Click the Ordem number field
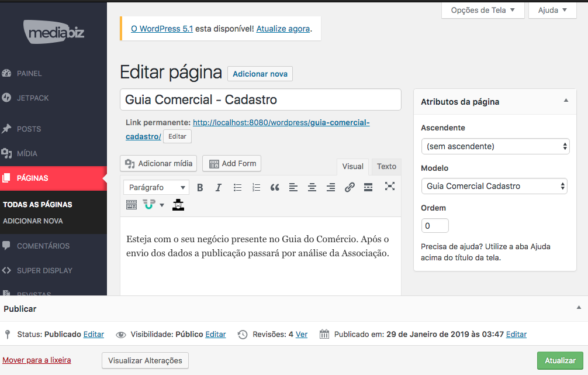This screenshot has width=588, height=375. [x=435, y=226]
